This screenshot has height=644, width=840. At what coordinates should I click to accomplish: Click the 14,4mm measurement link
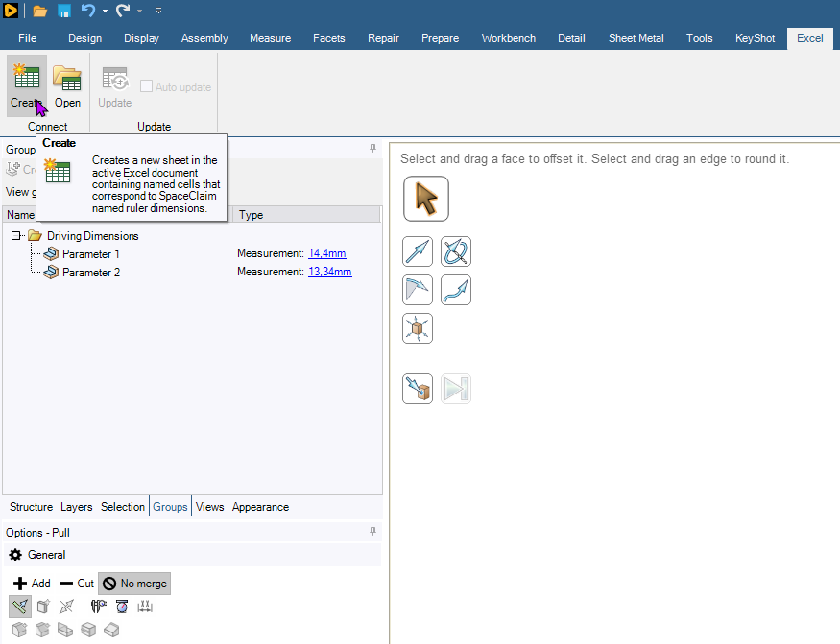[326, 253]
